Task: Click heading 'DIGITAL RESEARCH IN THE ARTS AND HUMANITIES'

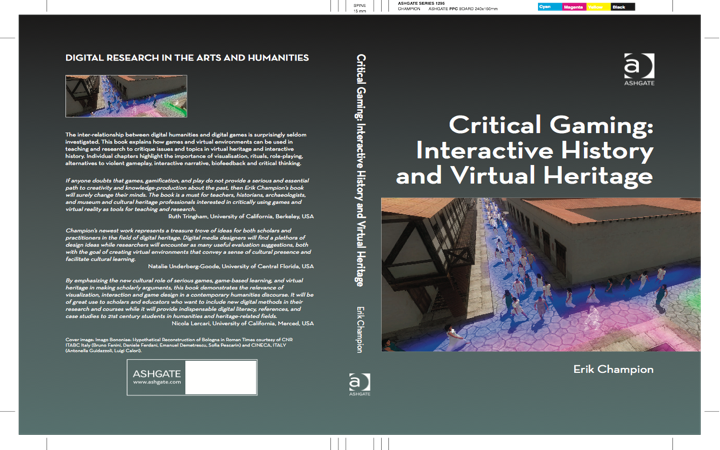Action: (x=187, y=58)
